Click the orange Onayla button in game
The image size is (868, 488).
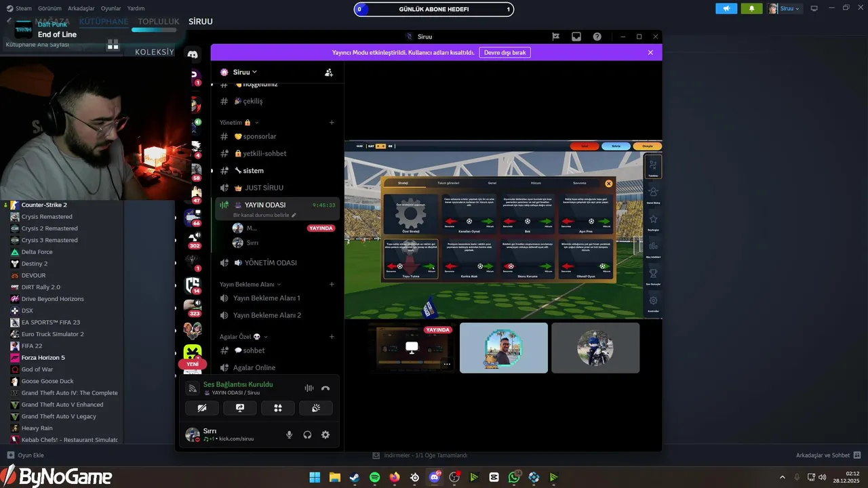pos(647,146)
